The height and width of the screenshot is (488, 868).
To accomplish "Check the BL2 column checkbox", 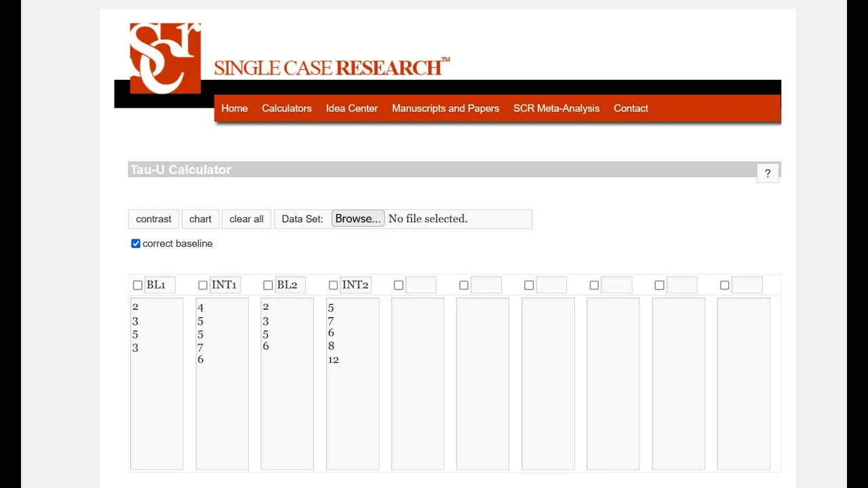I will pos(268,285).
